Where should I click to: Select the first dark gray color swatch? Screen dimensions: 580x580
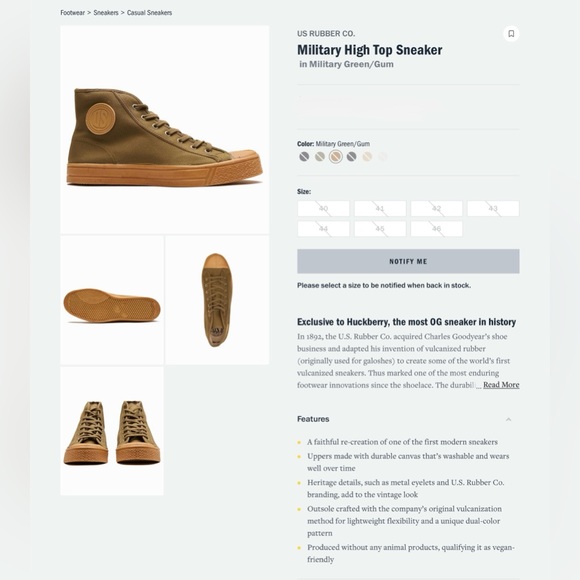point(304,157)
